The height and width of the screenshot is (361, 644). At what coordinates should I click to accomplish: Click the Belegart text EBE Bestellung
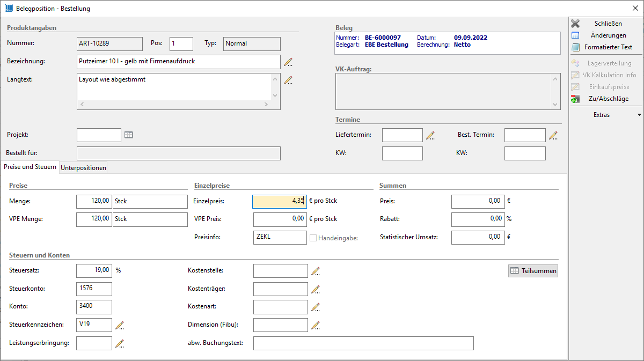[386, 45]
